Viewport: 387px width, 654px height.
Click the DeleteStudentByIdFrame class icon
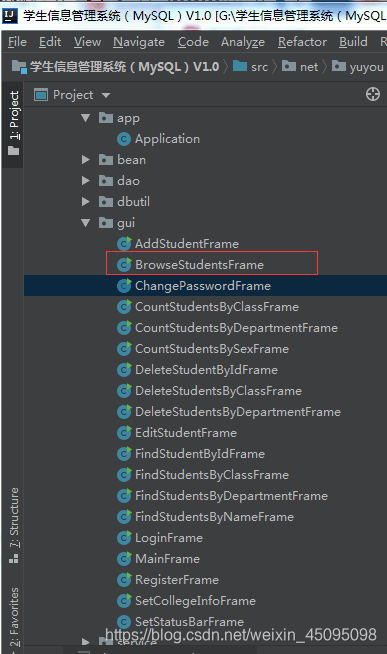[x=124, y=370]
